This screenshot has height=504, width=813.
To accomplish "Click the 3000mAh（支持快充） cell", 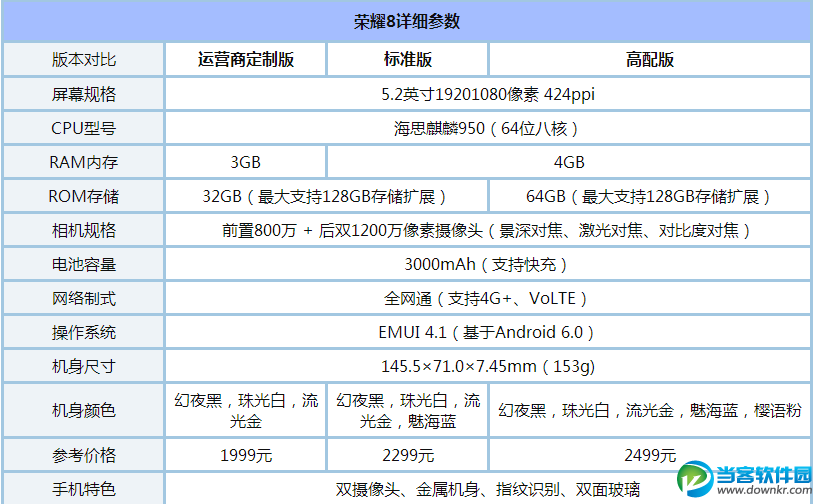I will [487, 264].
